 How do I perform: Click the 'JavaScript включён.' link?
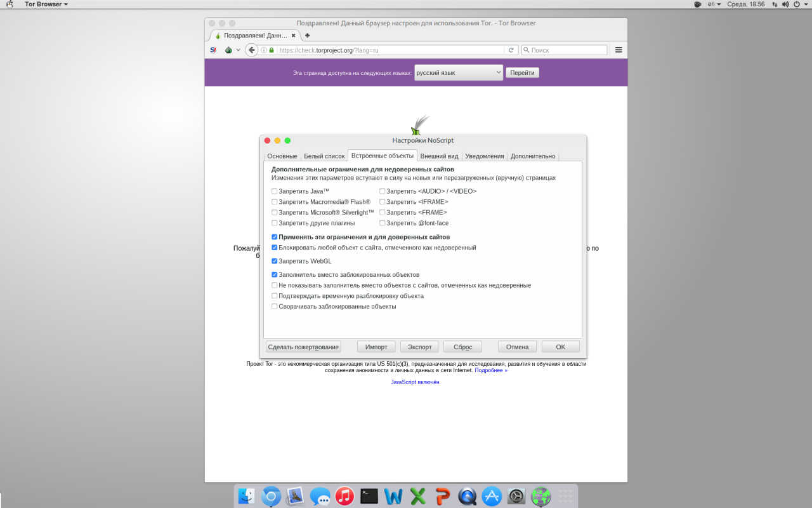point(416,382)
